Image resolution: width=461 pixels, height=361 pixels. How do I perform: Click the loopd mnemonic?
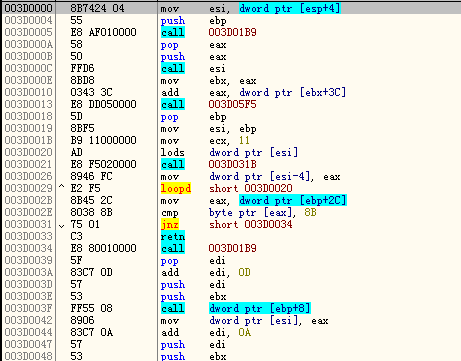176,188
